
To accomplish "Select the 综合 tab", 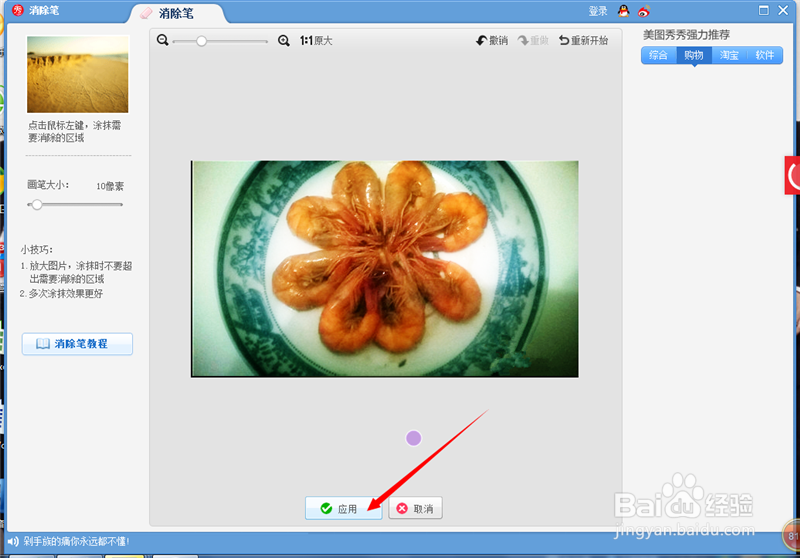I will (658, 55).
